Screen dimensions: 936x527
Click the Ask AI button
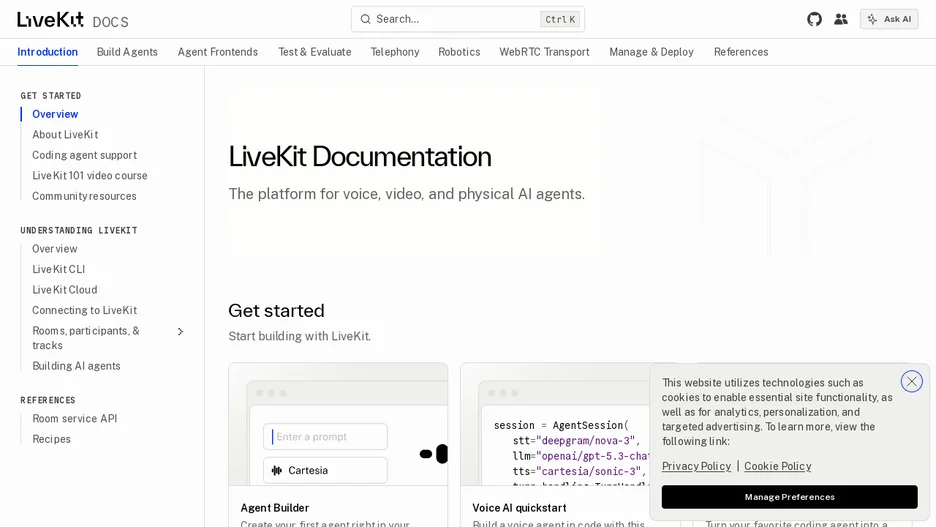[x=889, y=19]
